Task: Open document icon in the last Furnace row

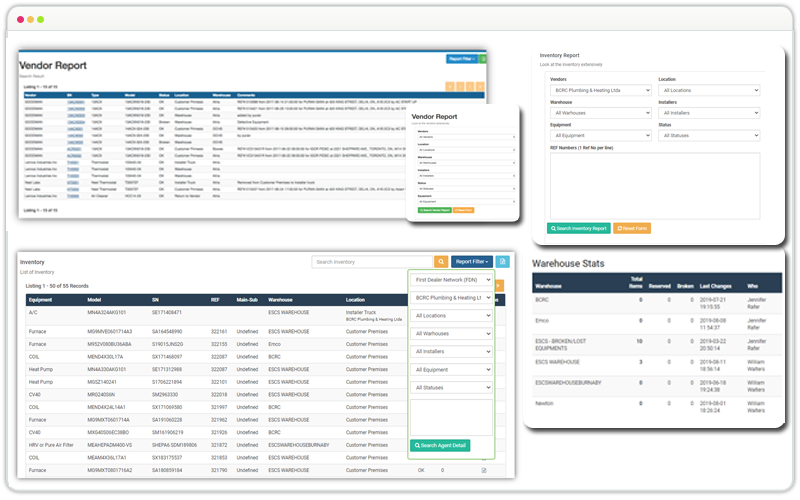Action: coord(484,469)
